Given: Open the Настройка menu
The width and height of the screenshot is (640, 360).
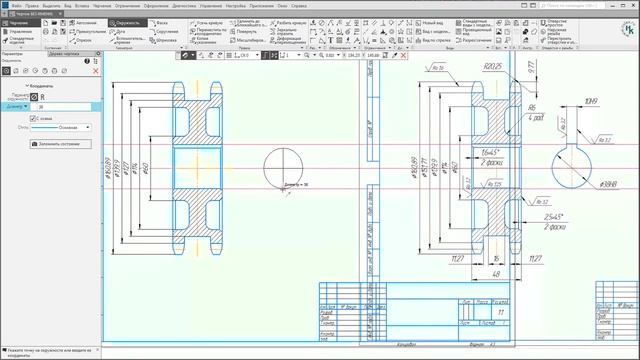Looking at the screenshot, I should click(236, 6).
